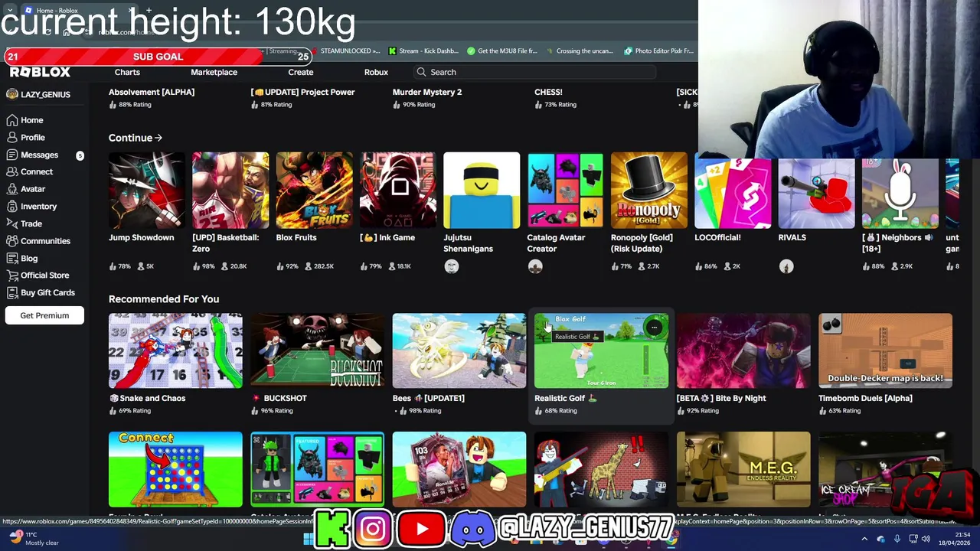
Task: Click the LAZY_GENIUS avatar icon
Action: (11, 94)
